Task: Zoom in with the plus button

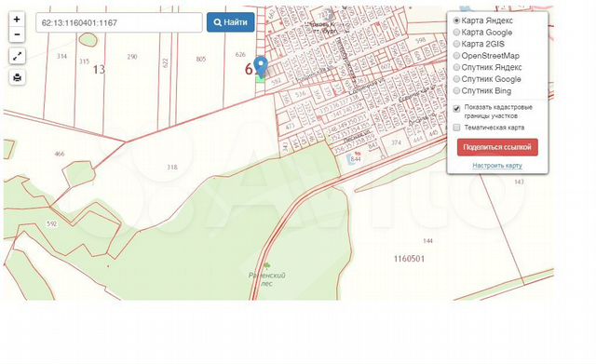Action: pos(17,20)
